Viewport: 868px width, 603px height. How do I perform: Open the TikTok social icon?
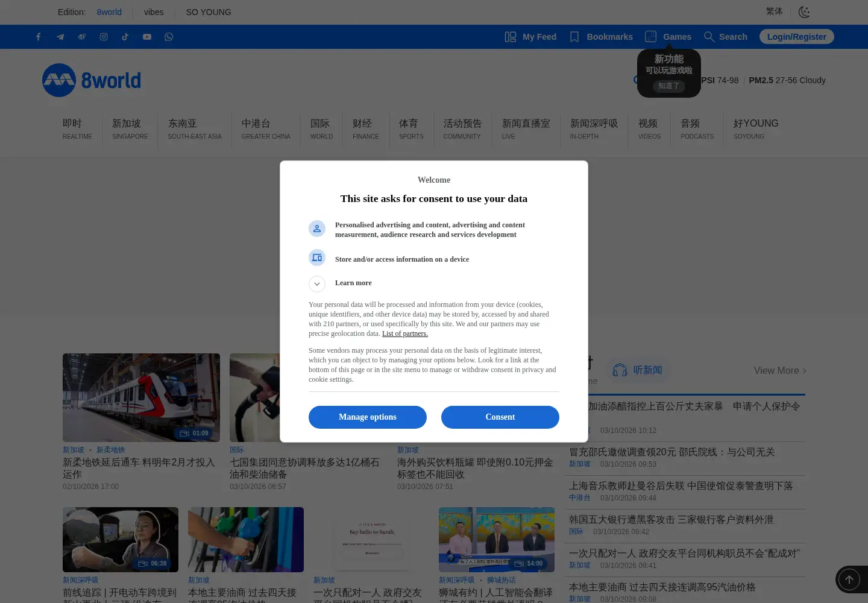(x=125, y=37)
